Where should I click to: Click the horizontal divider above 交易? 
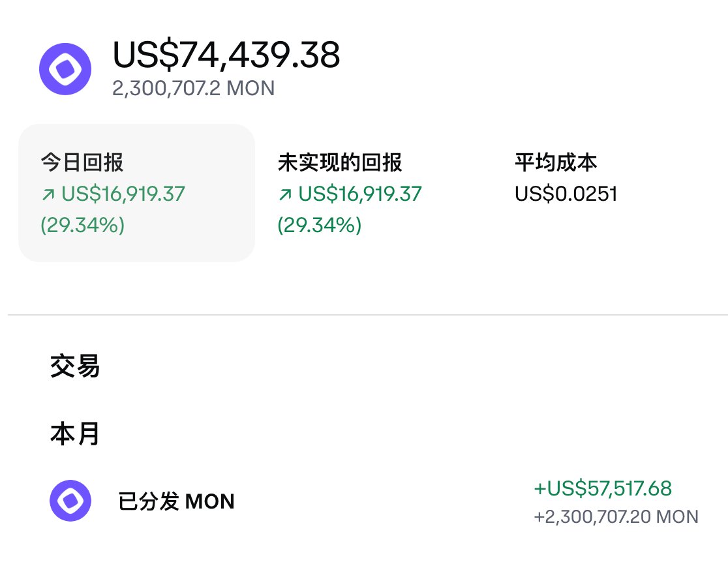[x=364, y=315]
